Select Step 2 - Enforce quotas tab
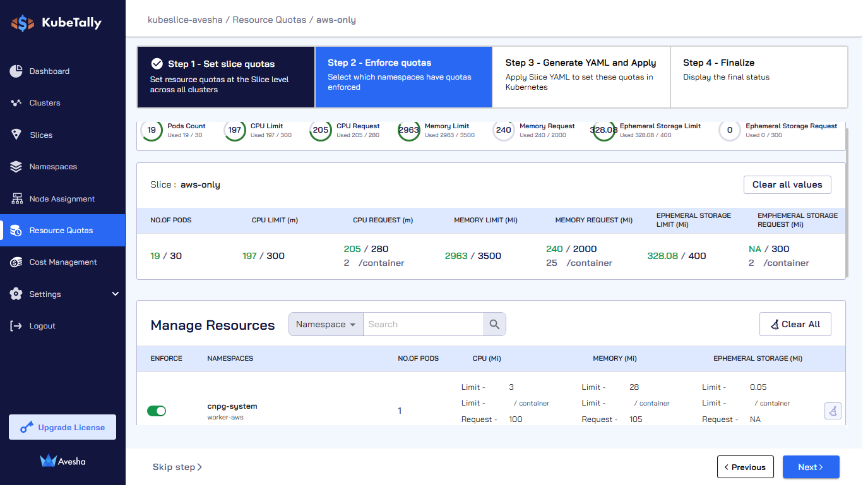Screen dimensions: 868x494 pyautogui.click(x=403, y=77)
